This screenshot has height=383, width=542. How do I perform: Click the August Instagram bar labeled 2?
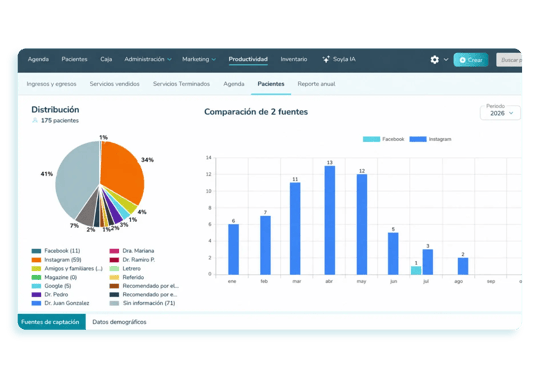(463, 266)
